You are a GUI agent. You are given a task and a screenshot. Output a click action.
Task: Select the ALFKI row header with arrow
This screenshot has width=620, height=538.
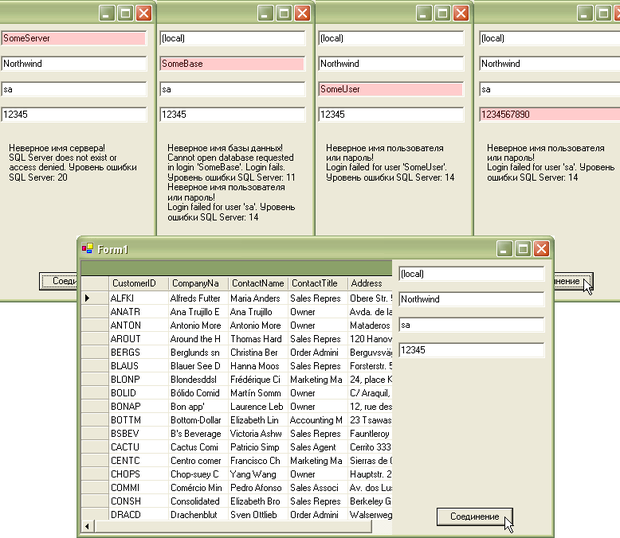94,298
